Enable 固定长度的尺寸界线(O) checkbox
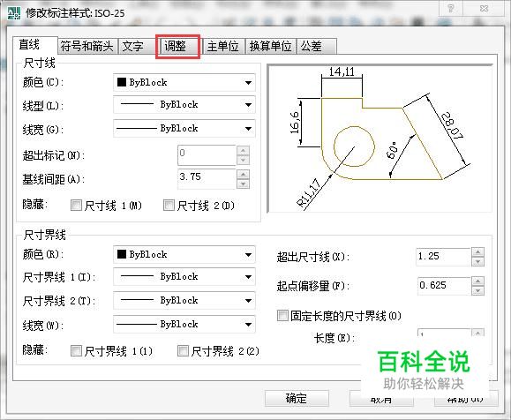511x420 pixels. [282, 315]
